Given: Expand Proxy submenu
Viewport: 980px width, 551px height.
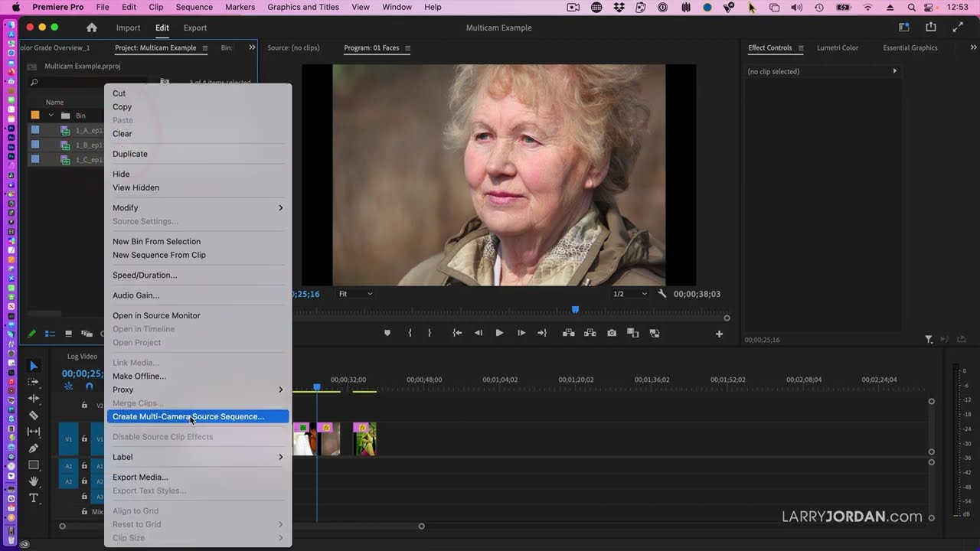Looking at the screenshot, I should (198, 390).
